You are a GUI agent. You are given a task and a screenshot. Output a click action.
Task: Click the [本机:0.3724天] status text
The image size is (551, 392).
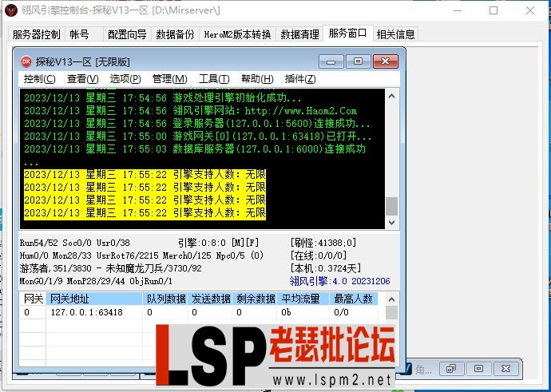(x=325, y=268)
